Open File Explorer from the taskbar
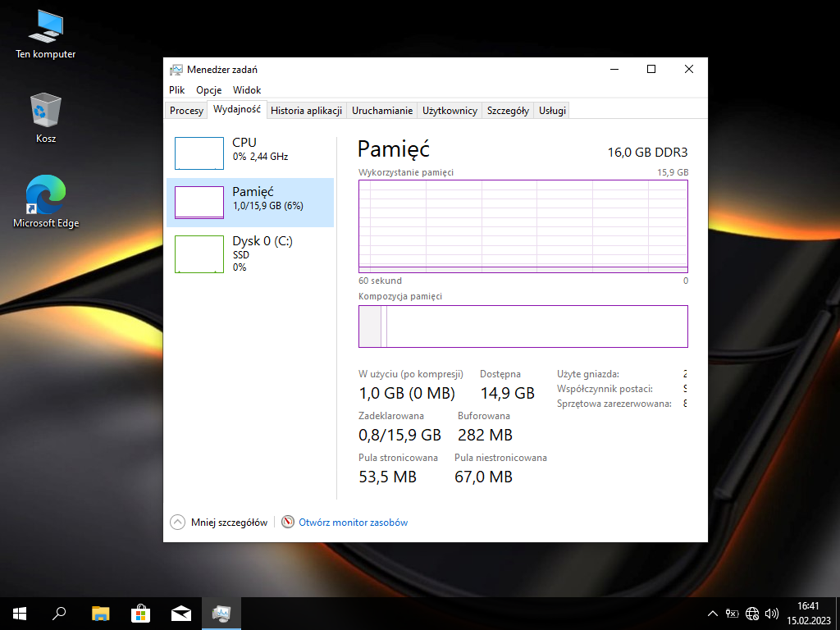 (x=100, y=613)
